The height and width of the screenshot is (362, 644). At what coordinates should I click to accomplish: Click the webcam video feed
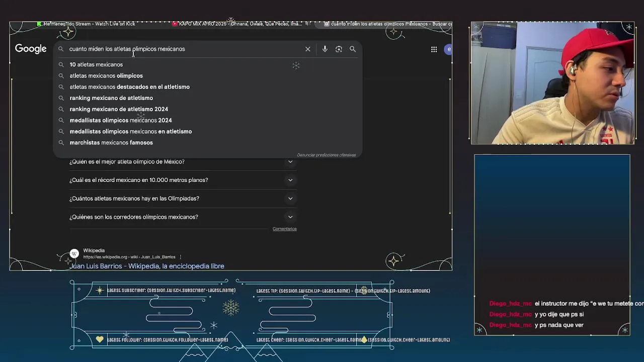(x=552, y=83)
